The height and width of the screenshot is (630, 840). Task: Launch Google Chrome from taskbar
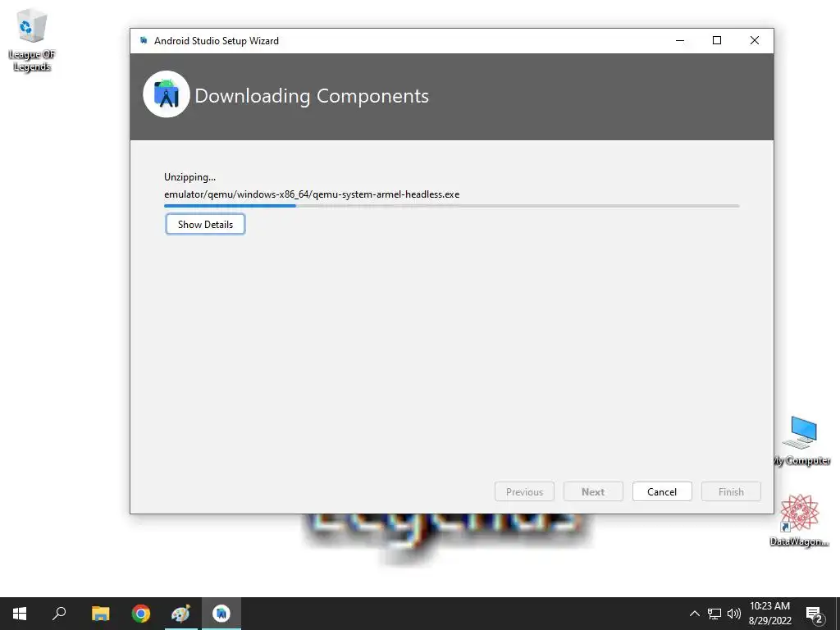click(x=141, y=614)
